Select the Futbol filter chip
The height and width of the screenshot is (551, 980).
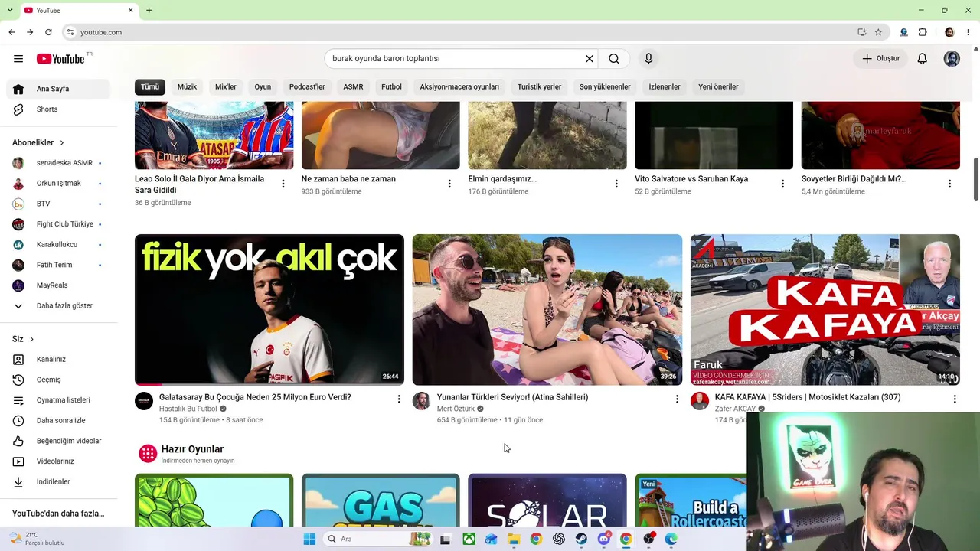click(x=391, y=86)
